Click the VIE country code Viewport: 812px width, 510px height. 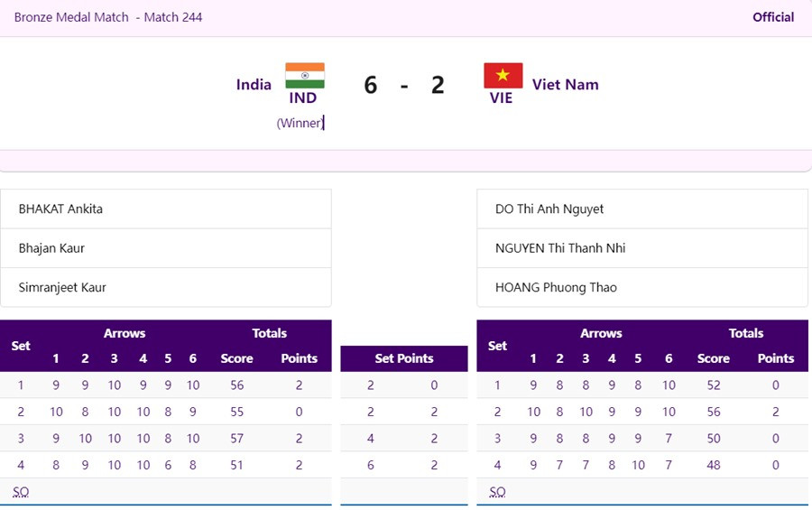point(501,97)
